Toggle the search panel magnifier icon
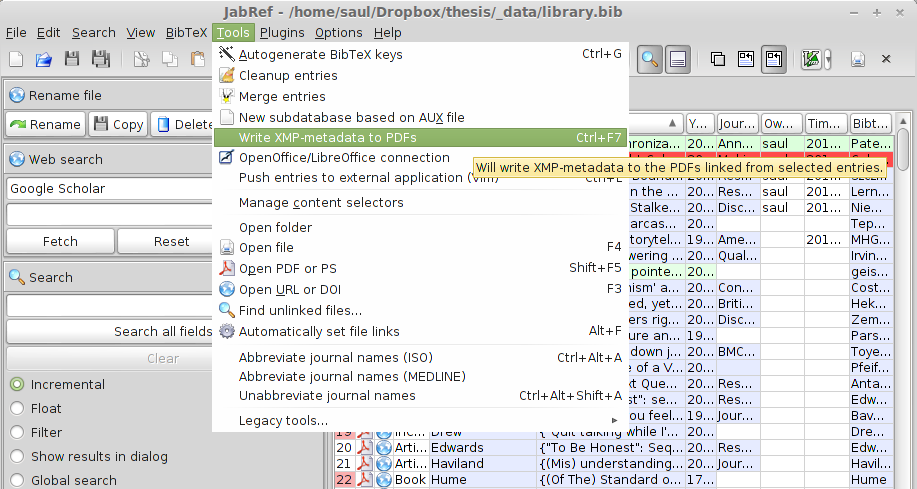The image size is (917, 489). (650, 59)
